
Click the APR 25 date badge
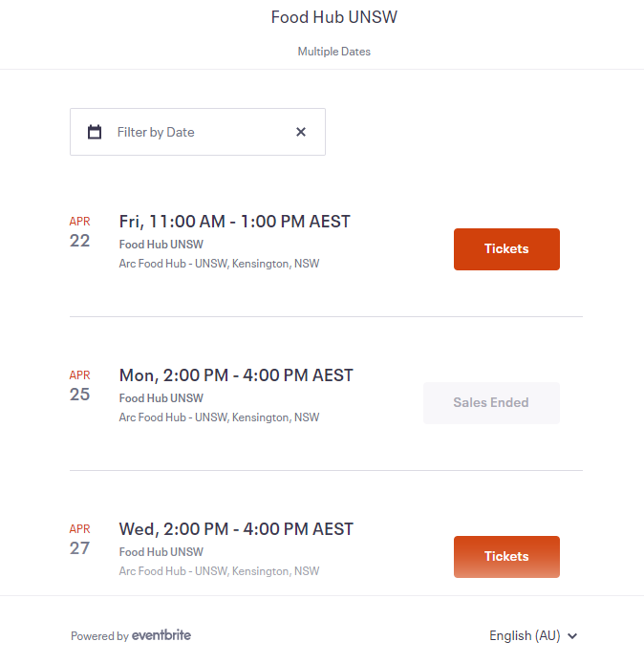(x=80, y=386)
